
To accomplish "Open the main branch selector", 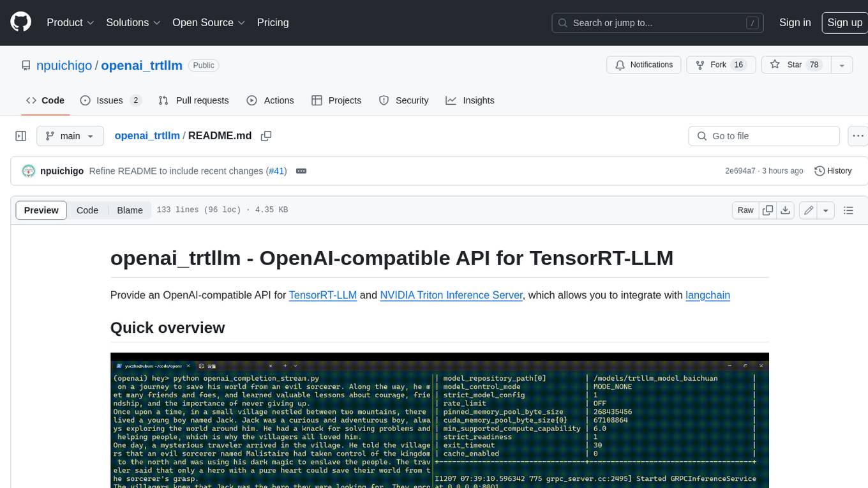I will [70, 136].
